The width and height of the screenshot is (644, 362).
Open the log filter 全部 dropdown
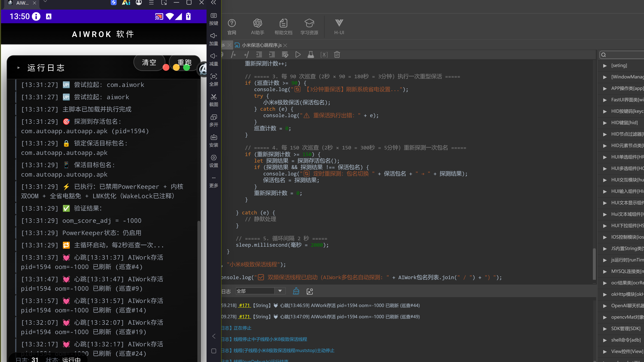click(x=260, y=291)
